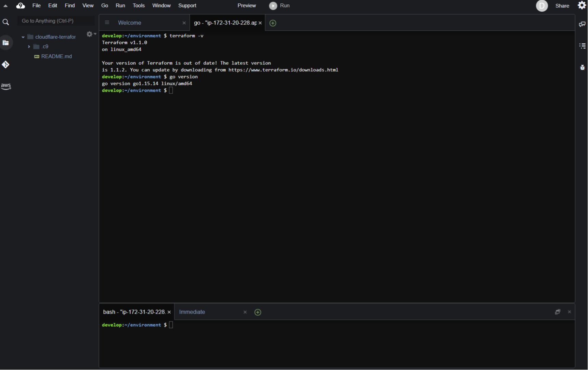588x370 pixels.
Task: Open the Preferences gear icon
Action: (582, 5)
